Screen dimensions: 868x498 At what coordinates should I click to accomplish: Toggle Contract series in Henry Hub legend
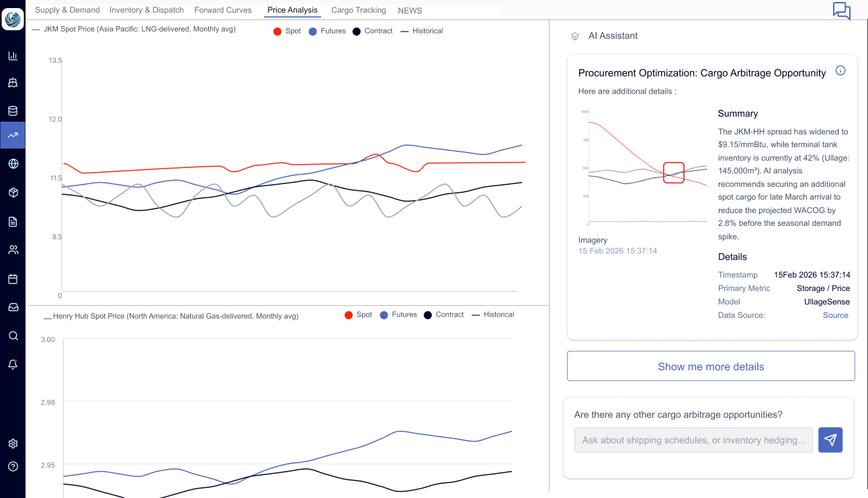(x=443, y=315)
